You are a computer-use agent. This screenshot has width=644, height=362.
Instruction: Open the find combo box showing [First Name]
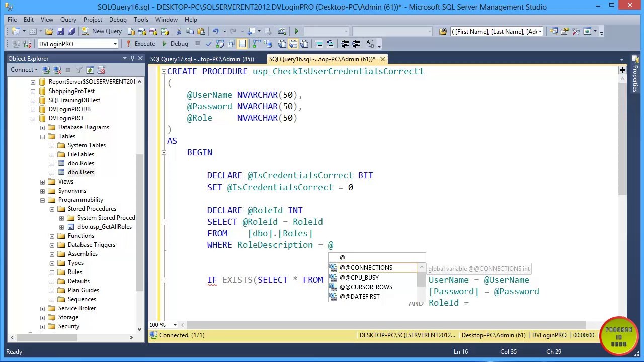click(497, 31)
